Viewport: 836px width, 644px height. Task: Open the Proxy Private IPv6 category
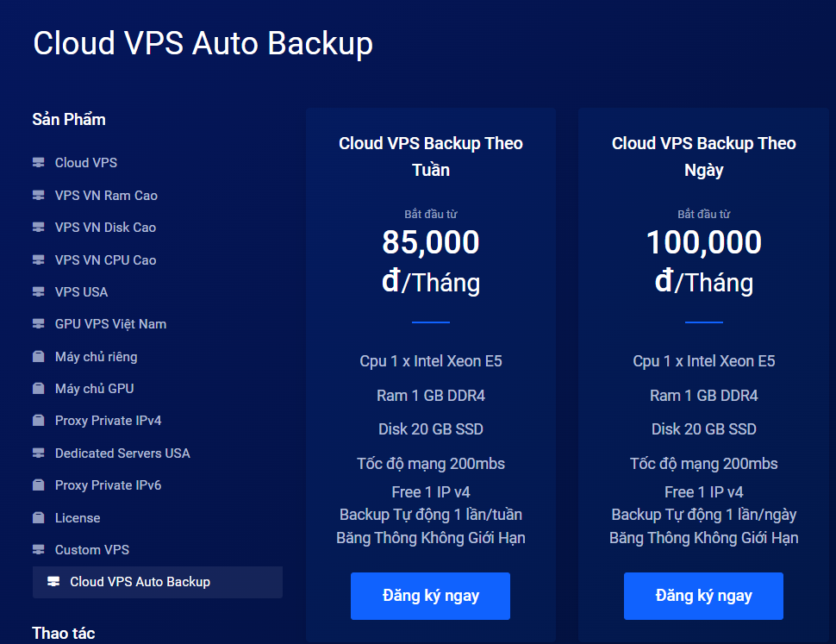(109, 485)
